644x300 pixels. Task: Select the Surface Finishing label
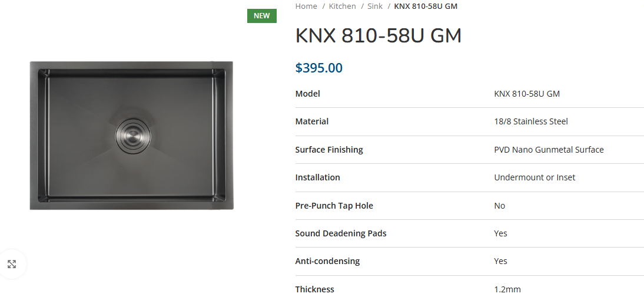pyautogui.click(x=329, y=150)
